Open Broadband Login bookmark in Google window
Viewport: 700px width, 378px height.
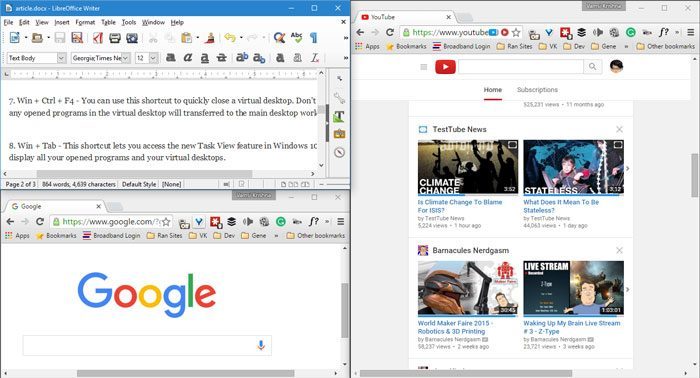(112, 235)
